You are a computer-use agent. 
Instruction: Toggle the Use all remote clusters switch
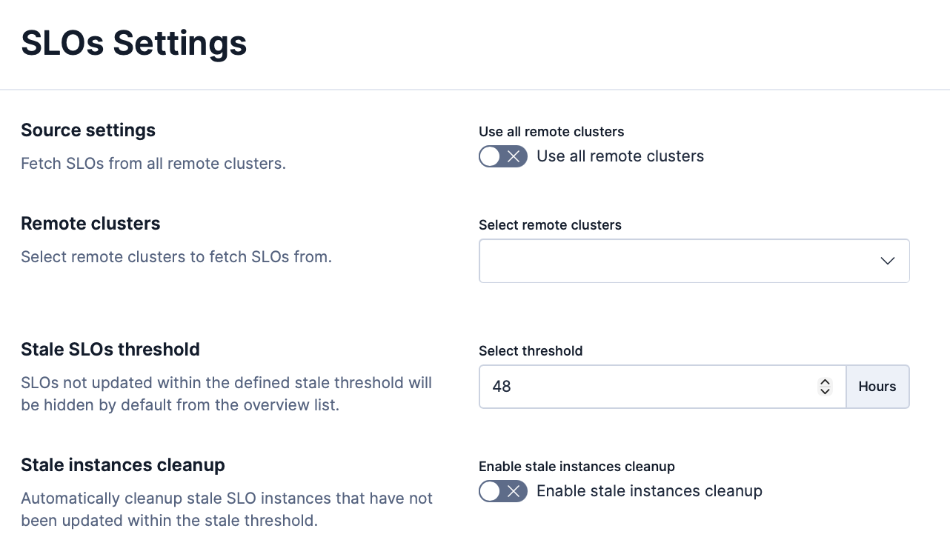tap(502, 156)
